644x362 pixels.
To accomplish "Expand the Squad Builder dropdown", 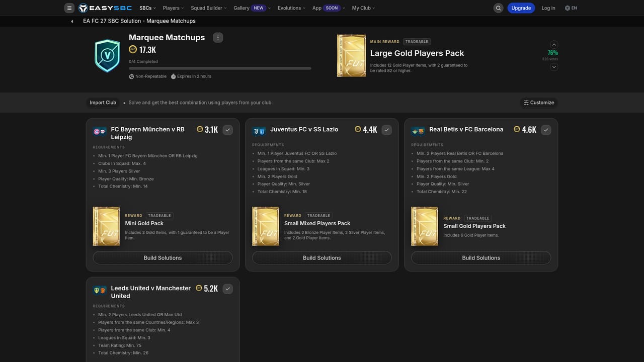I will pos(208,8).
